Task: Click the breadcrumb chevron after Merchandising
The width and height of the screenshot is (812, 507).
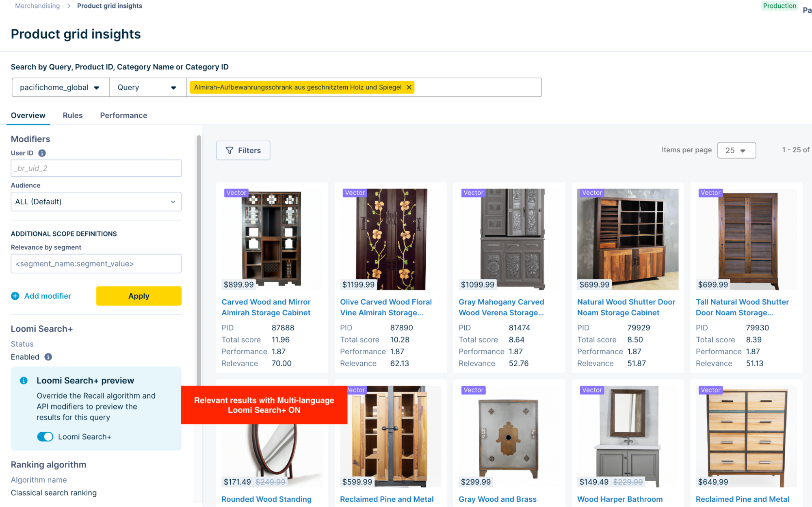Action: point(69,6)
